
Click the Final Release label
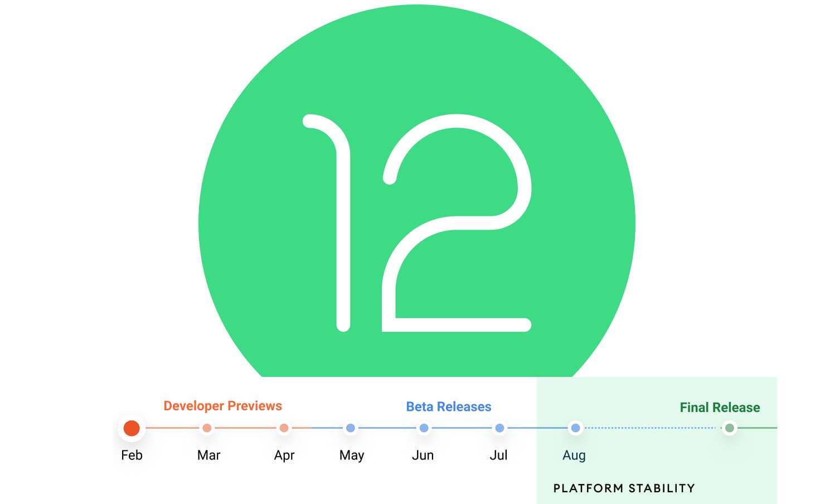(720, 408)
